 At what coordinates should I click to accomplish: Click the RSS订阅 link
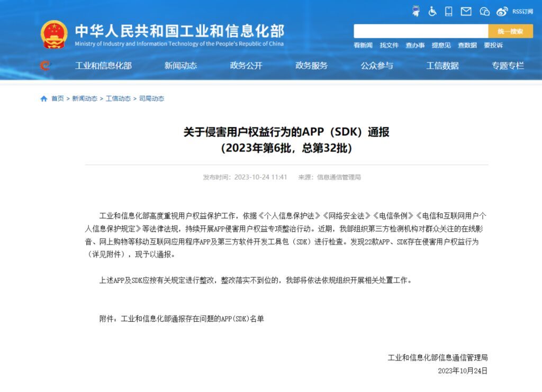pyautogui.click(x=522, y=11)
